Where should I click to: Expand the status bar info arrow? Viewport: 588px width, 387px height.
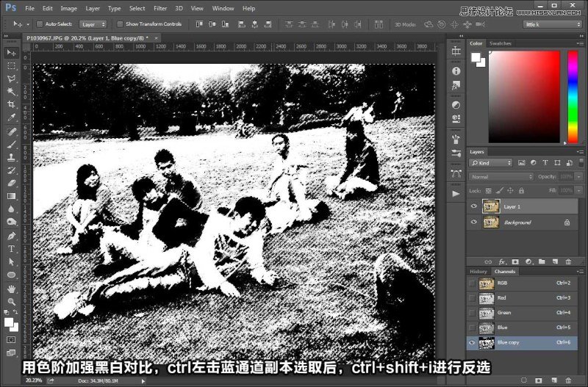143,381
